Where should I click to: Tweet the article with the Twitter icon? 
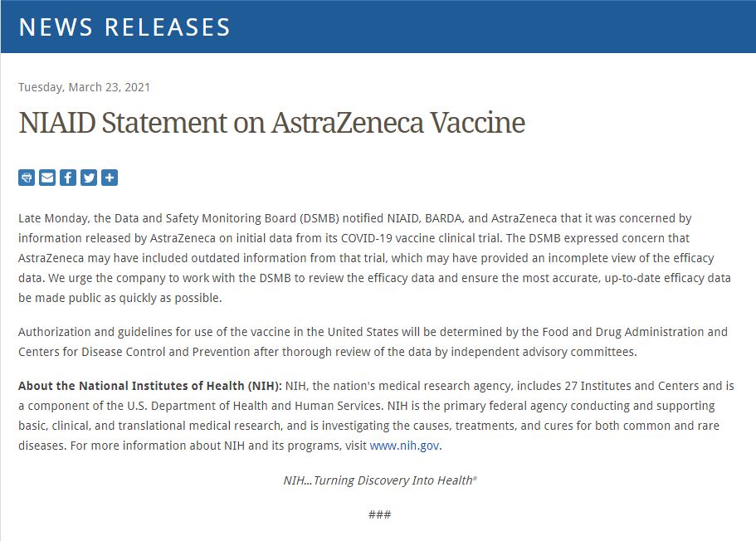[x=89, y=178]
